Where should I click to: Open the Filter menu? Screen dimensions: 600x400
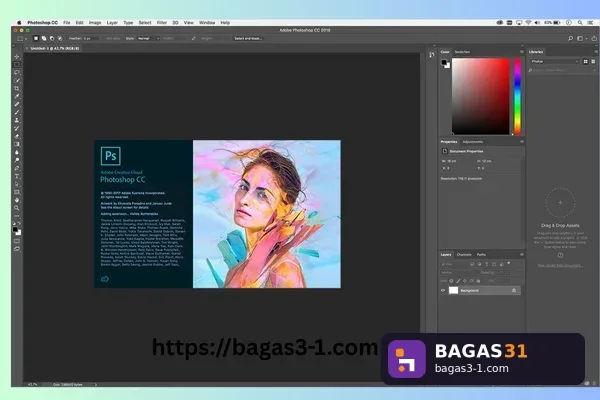162,23
